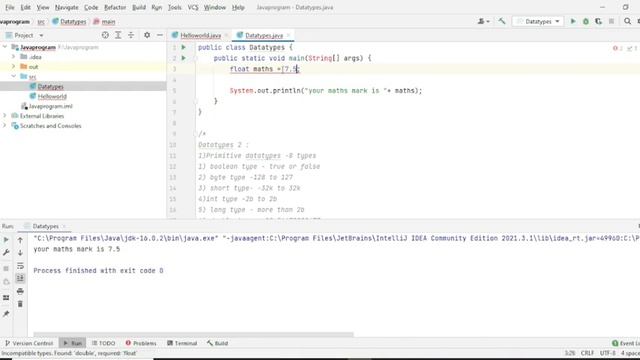This screenshot has height=360, width=640.
Task: Clear console with trash icon
Action: [x=20, y=304]
